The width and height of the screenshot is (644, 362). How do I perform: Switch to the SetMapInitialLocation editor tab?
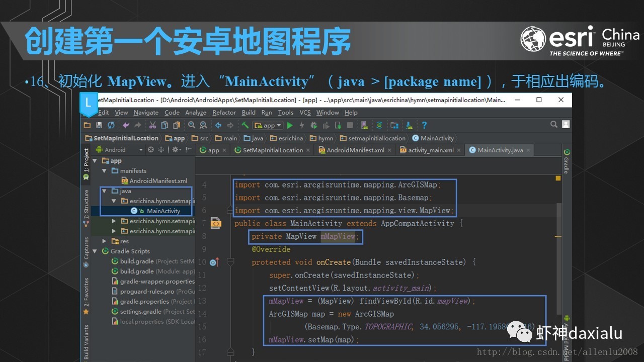click(x=272, y=150)
